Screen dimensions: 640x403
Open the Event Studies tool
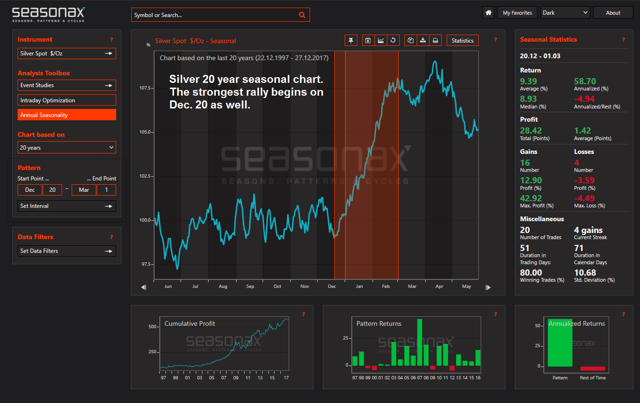[67, 86]
